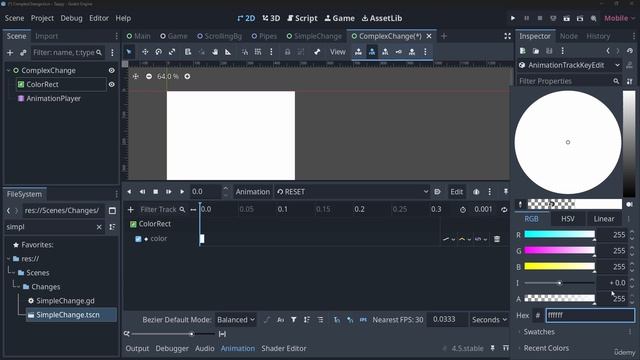Toggle animation loop icon
Image resolution: width=640 pixels, height=360 pixels.
point(504,209)
